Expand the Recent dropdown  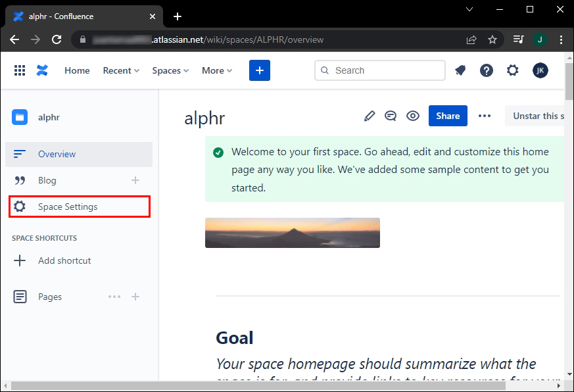pos(121,70)
